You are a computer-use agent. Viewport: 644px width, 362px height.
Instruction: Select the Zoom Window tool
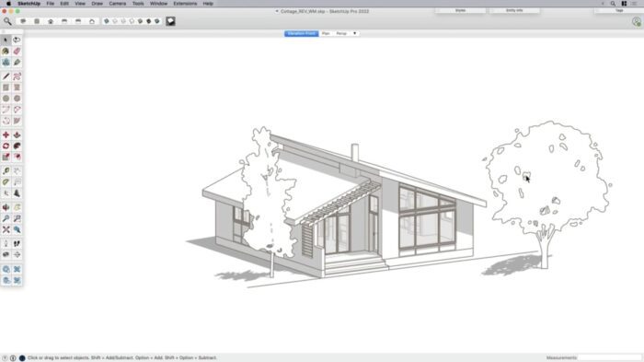[x=17, y=218]
